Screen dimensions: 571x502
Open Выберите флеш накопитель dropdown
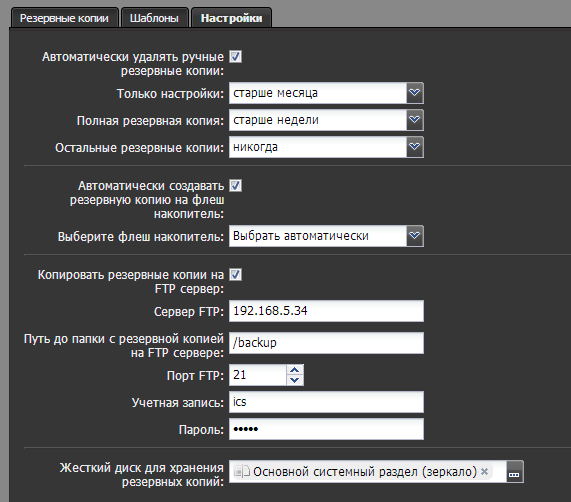point(414,236)
